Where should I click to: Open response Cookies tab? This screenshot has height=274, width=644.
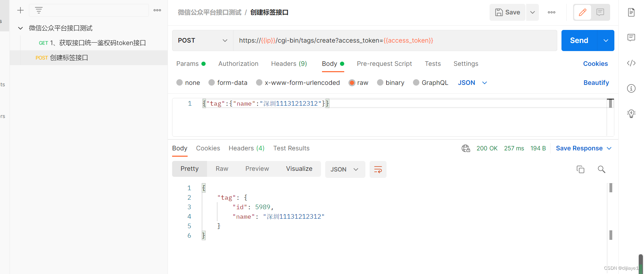208,148
